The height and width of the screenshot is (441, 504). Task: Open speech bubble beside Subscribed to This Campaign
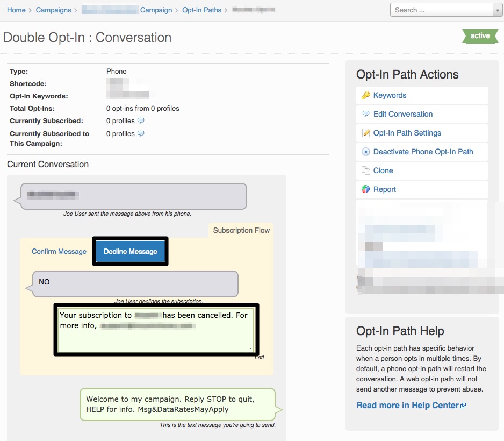141,133
